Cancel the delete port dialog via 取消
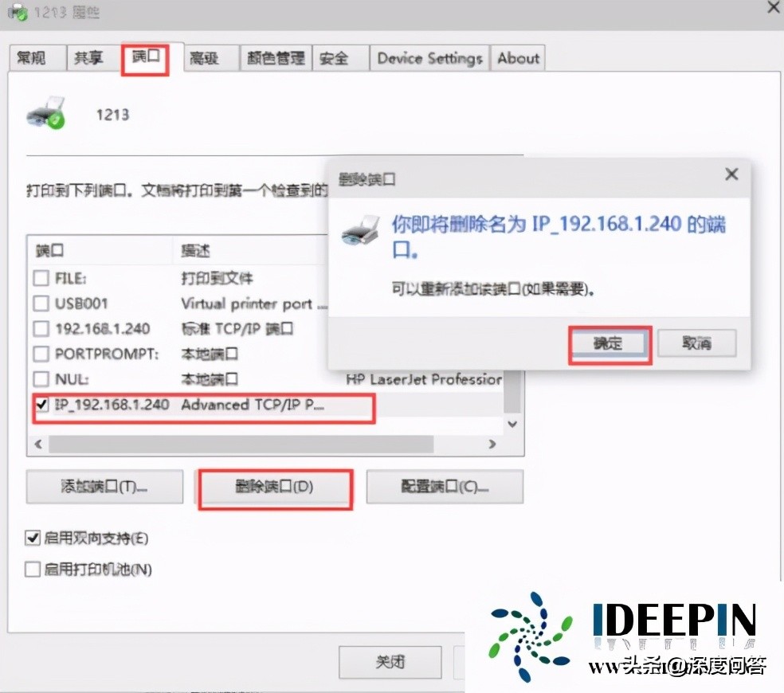This screenshot has width=784, height=693. click(697, 343)
